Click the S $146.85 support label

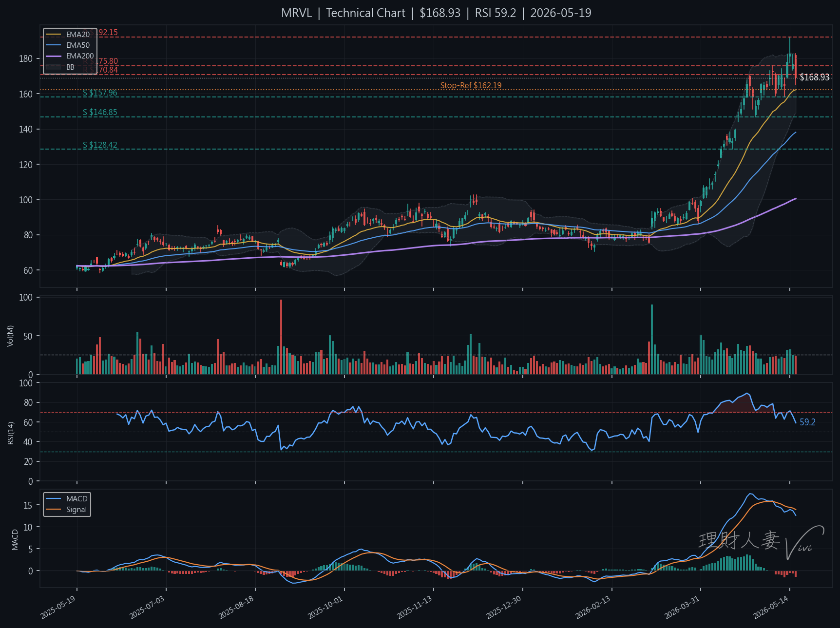pyautogui.click(x=100, y=113)
